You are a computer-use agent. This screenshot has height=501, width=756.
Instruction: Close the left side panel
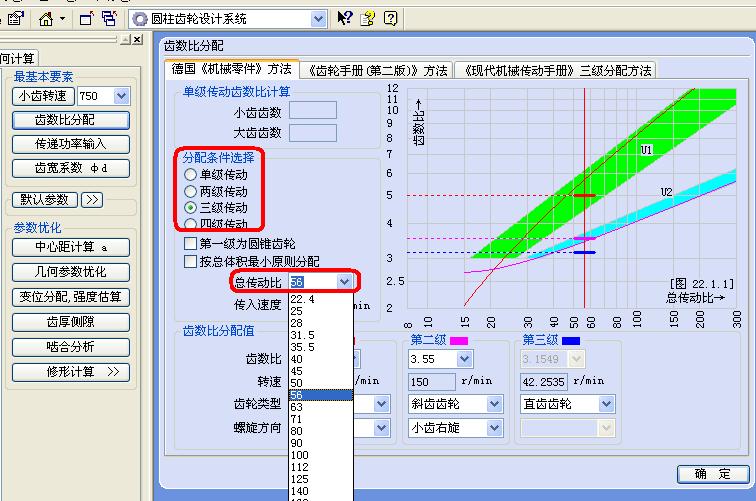[137, 40]
